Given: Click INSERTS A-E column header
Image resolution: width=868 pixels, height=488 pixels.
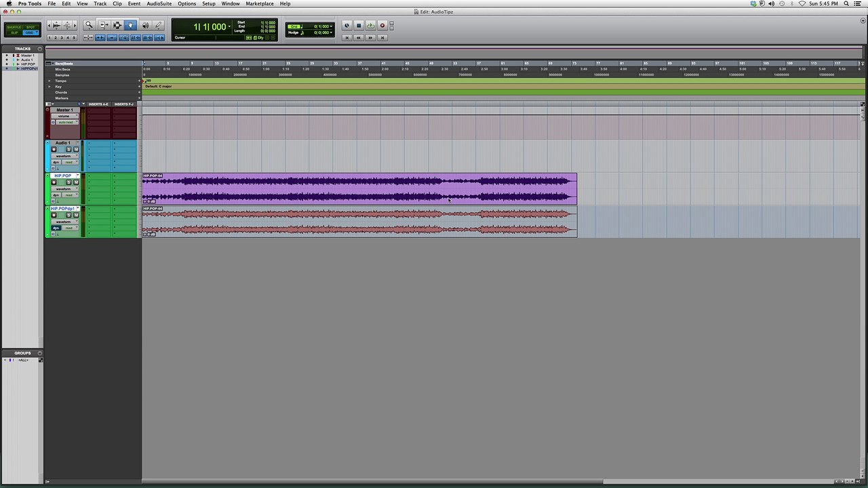Looking at the screenshot, I should 98,104.
